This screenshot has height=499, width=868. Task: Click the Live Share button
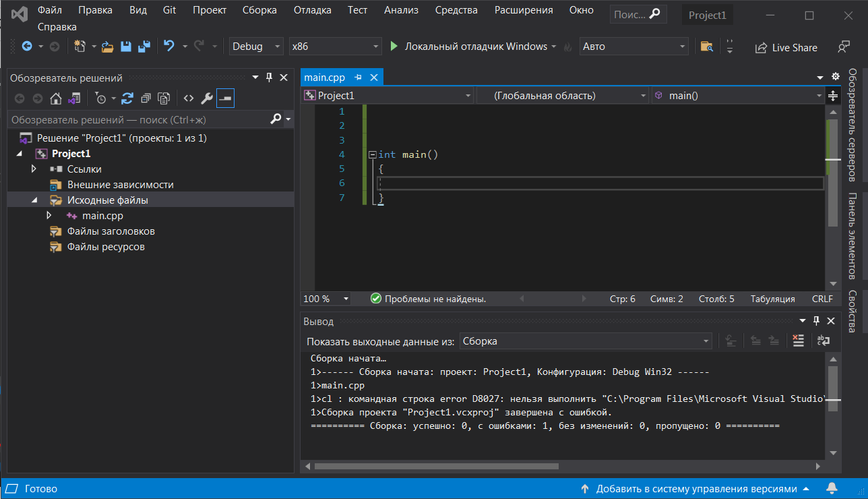(786, 47)
